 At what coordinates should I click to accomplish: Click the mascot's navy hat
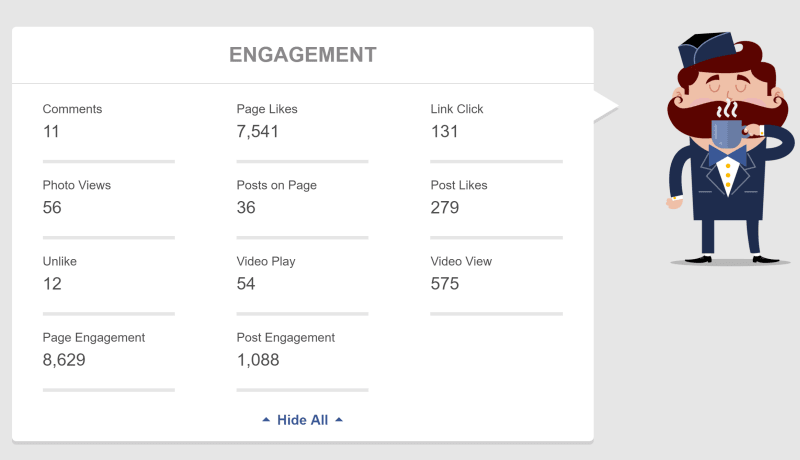tap(707, 49)
